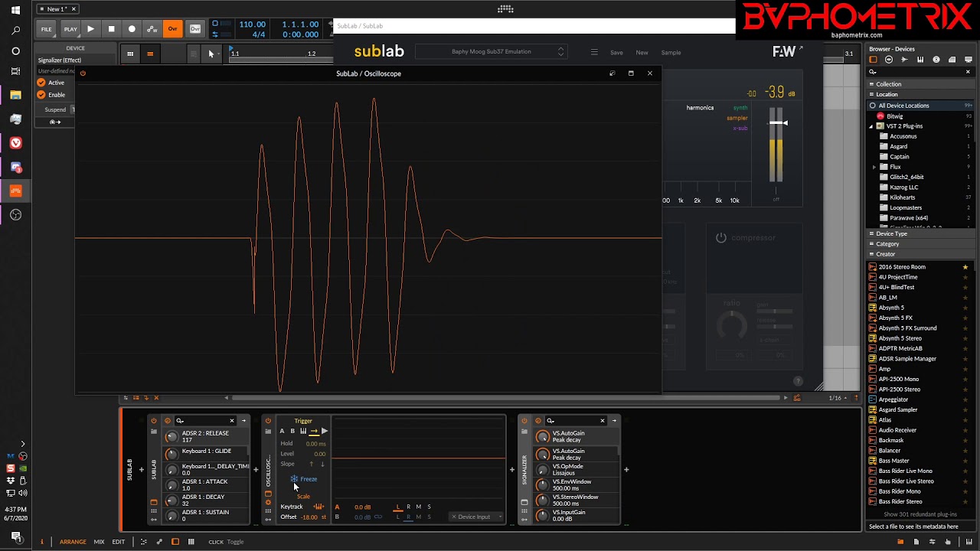Select the note trigger keyboard icon

tap(303, 432)
